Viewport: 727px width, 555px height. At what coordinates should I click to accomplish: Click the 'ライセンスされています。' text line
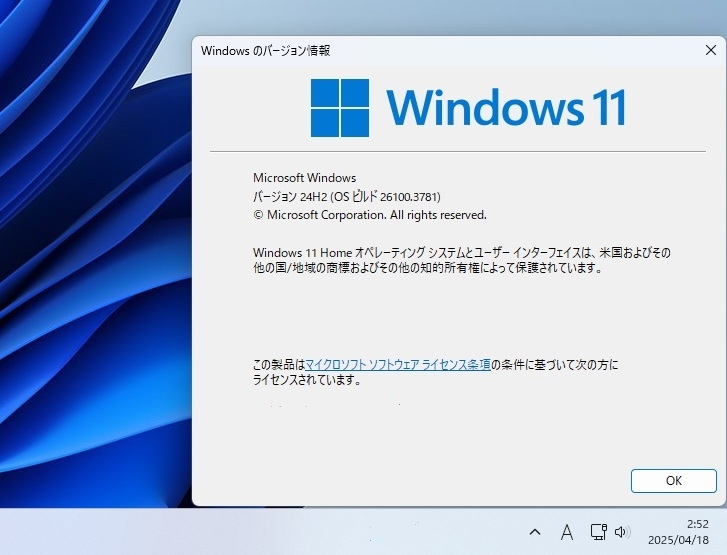307,380
